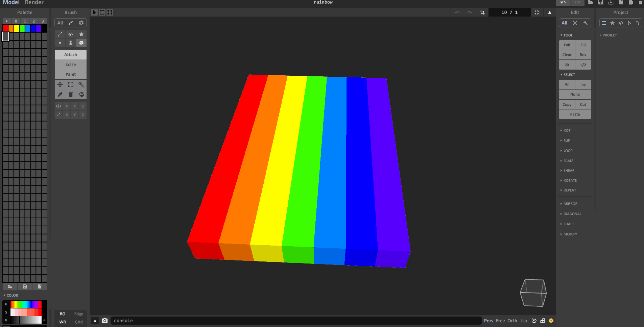Click the fit model size icon
Viewport: 644px width, 327px height.
[x=537, y=12]
